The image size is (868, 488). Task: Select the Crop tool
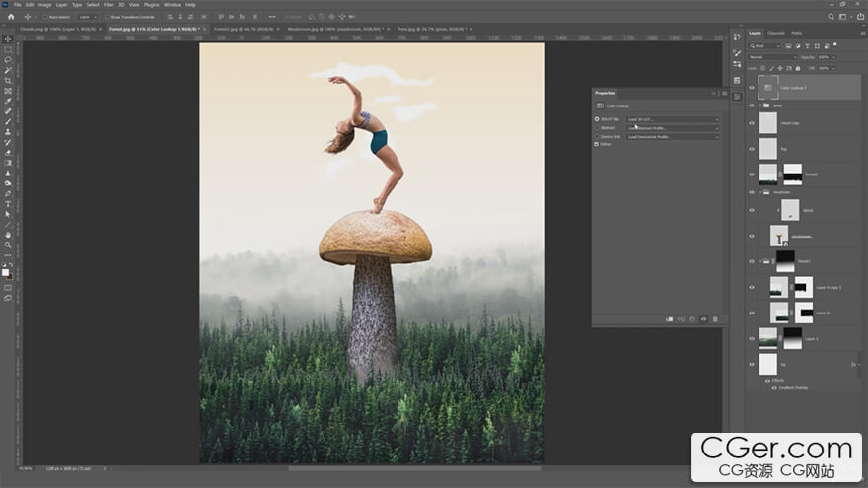pos(8,81)
